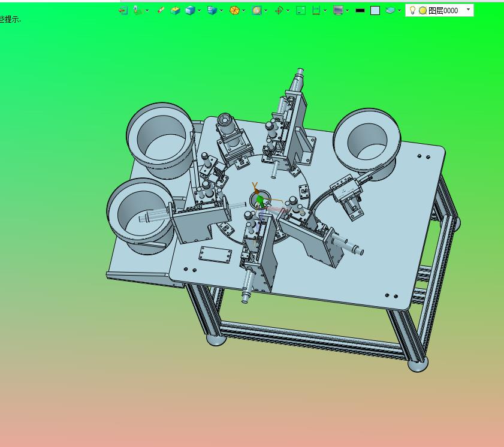Click the red crosshair target icon

(x=279, y=11)
